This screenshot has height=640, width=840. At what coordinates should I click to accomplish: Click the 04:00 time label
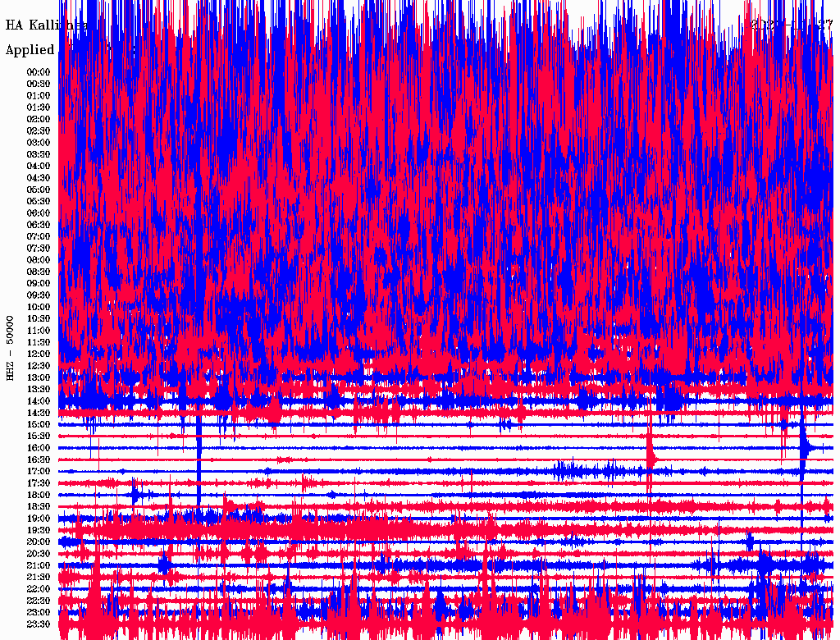tap(39, 167)
